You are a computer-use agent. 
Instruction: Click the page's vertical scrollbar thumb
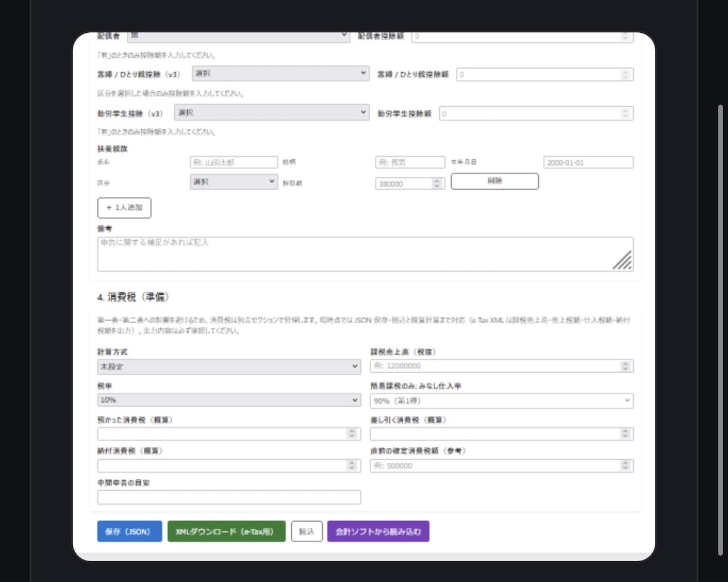(x=720, y=330)
